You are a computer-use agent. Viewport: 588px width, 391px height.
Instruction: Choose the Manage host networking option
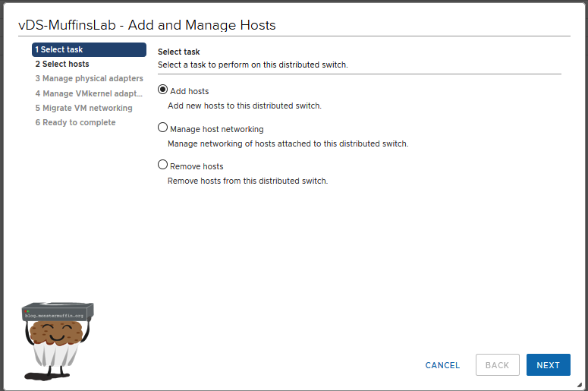click(162, 128)
